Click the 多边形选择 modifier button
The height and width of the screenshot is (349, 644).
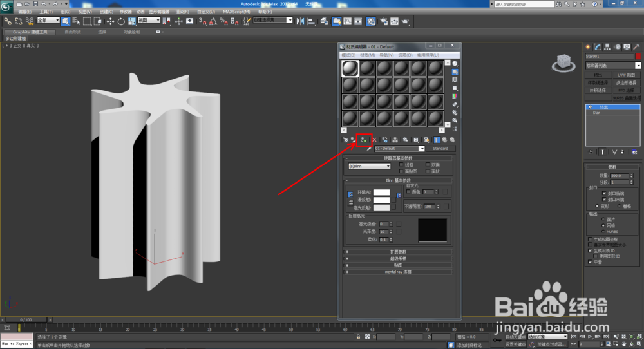tap(626, 82)
